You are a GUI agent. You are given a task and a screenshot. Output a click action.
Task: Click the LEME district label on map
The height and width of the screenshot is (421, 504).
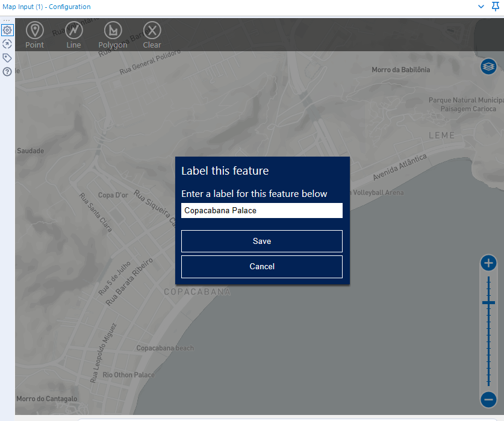tap(441, 136)
